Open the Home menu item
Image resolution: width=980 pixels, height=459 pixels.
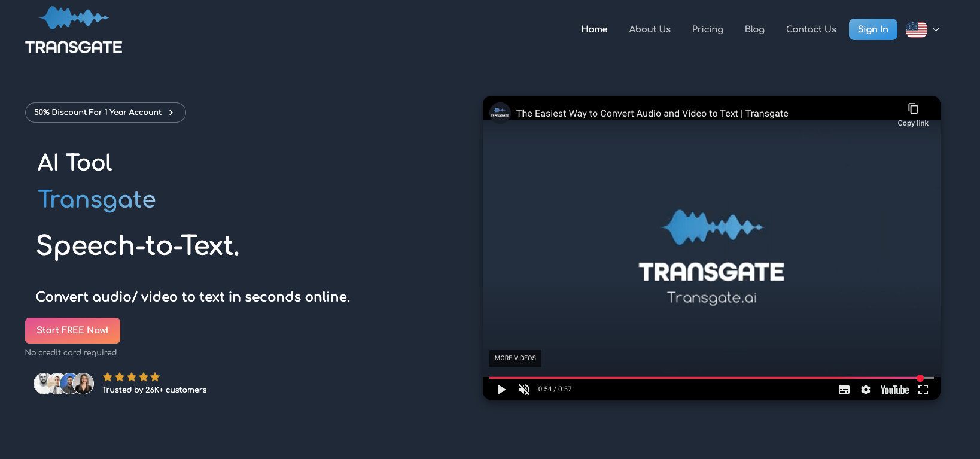pos(594,29)
